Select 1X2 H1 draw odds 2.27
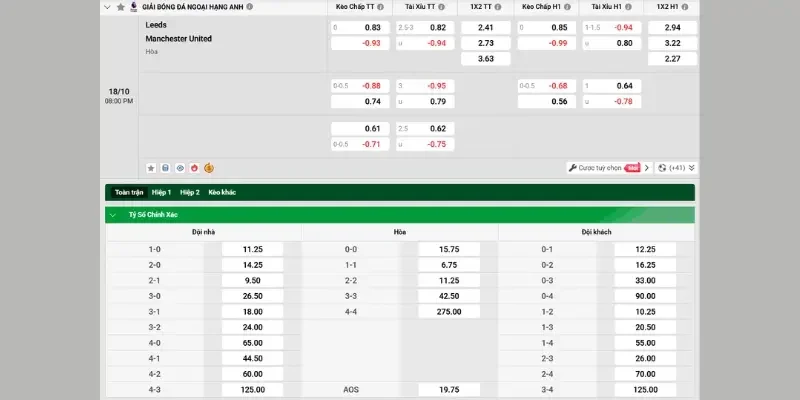800x400 pixels. pos(672,59)
